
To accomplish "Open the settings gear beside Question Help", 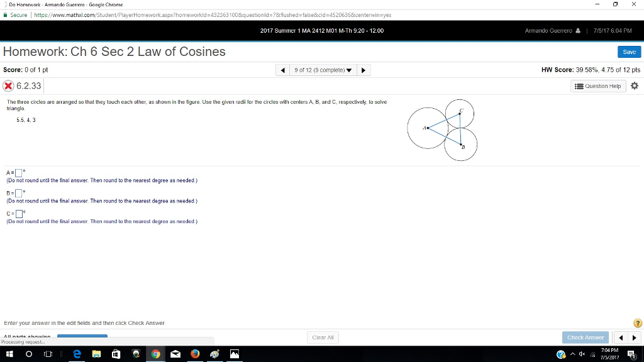I will pyautogui.click(x=635, y=86).
